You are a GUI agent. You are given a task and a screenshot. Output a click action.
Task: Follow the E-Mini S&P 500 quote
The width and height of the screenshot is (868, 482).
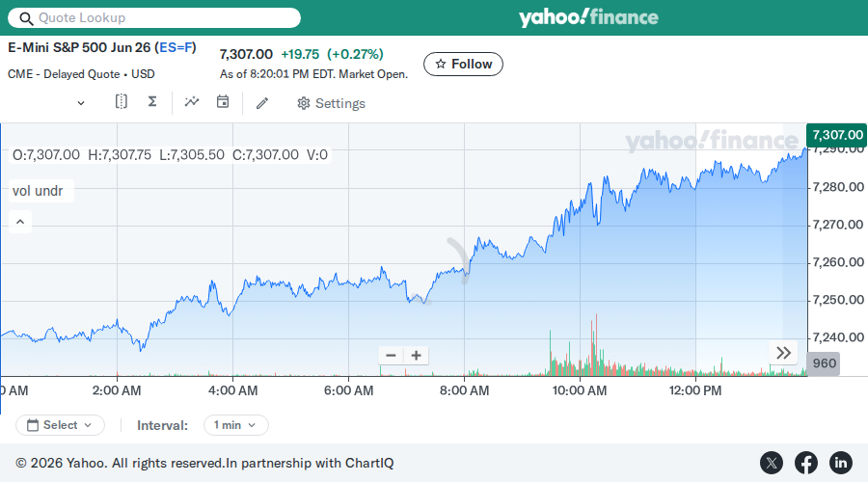point(463,65)
